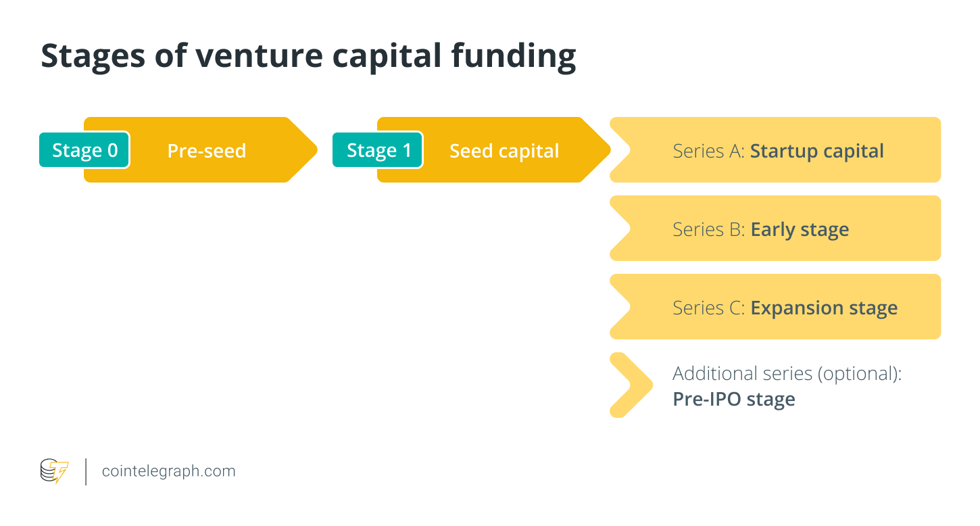This screenshot has width=980, height=526.
Task: Click the 'Series A:' label
Action: pyautogui.click(x=708, y=151)
